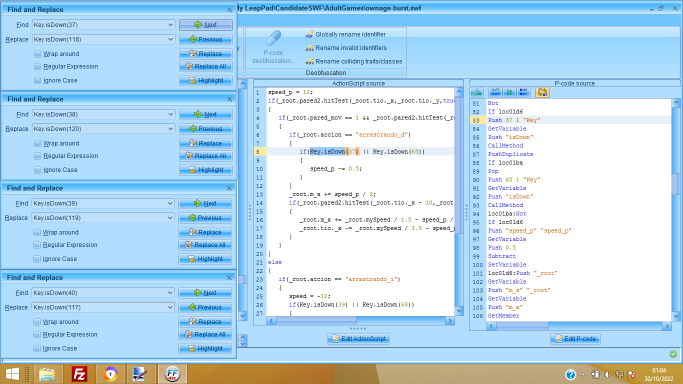Image resolution: width=683 pixels, height=384 pixels.
Task: Click the Edit P-code button
Action: (x=575, y=339)
